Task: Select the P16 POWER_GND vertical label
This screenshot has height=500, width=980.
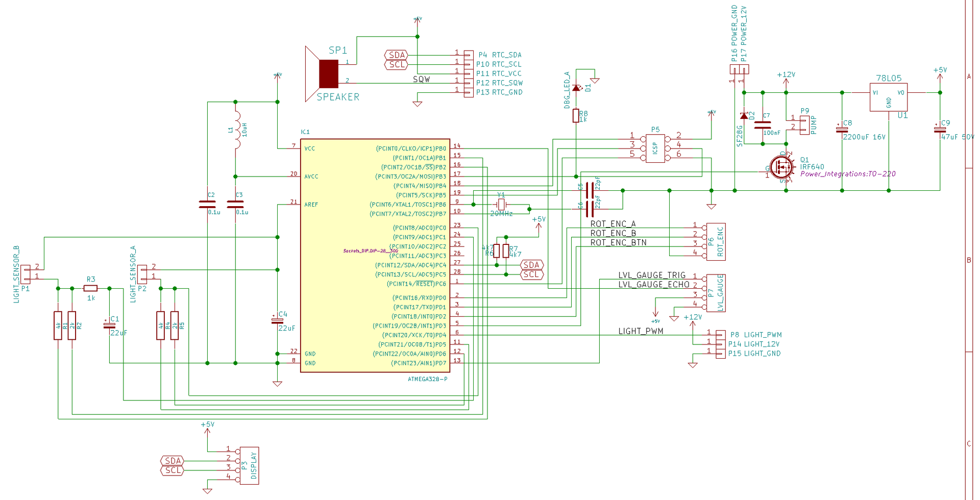Action: pyautogui.click(x=734, y=33)
